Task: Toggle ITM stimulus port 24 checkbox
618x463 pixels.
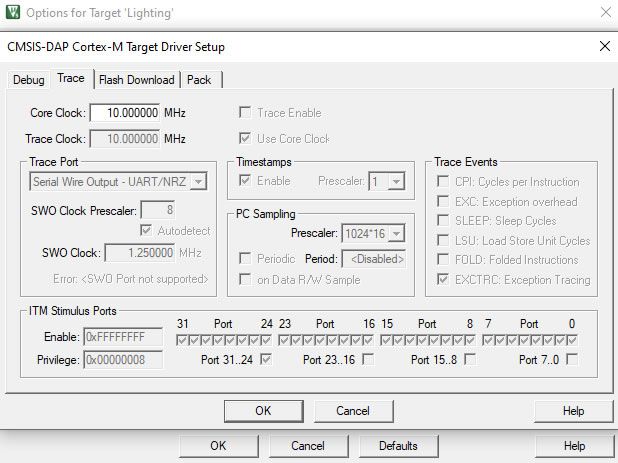Action: tap(266, 340)
